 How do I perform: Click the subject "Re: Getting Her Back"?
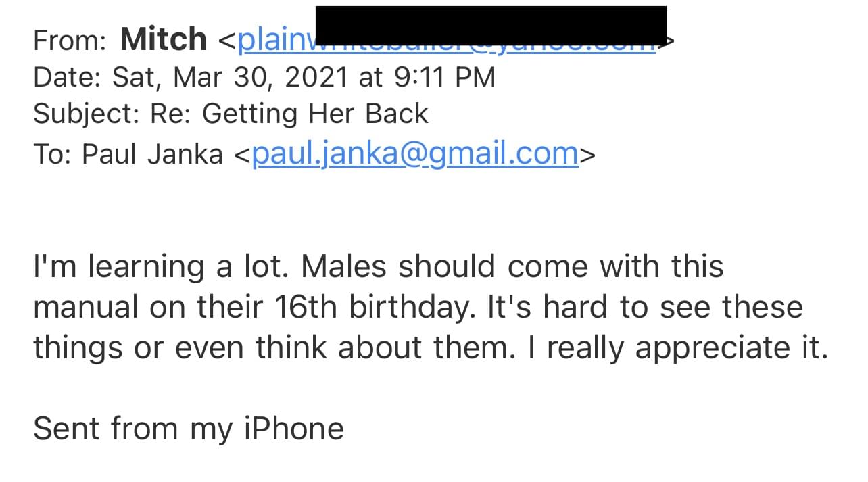click(x=289, y=114)
